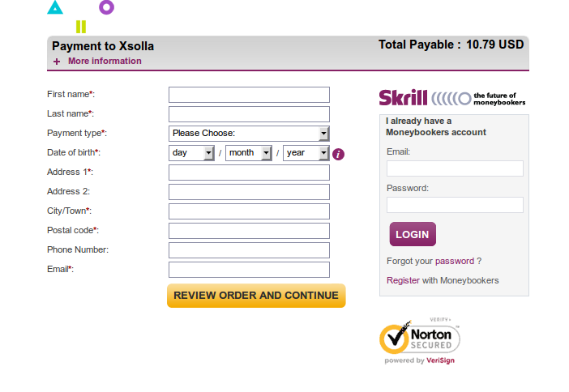Click the date of birth info icon
The image size is (569, 392).
[x=338, y=155]
